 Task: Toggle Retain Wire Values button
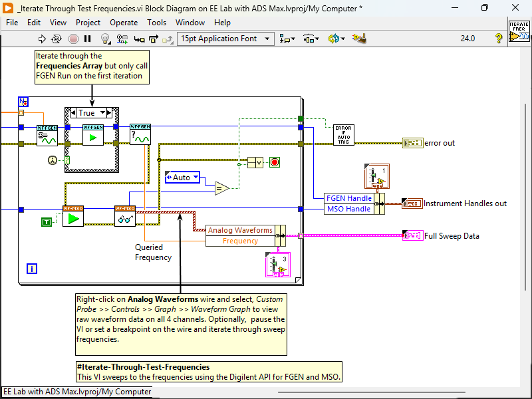[x=122, y=39]
